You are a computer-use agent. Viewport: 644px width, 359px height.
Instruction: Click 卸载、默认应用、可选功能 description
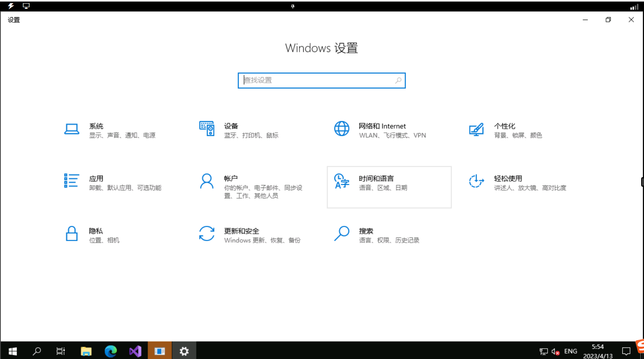(x=125, y=188)
